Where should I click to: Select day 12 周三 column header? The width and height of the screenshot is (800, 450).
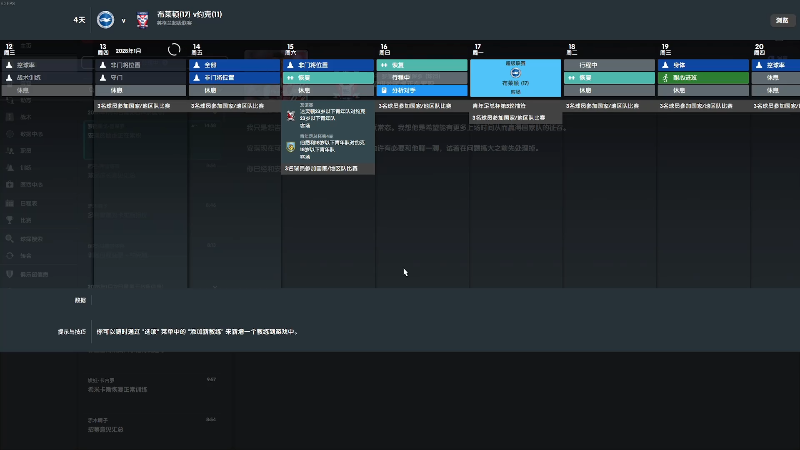coord(9,49)
